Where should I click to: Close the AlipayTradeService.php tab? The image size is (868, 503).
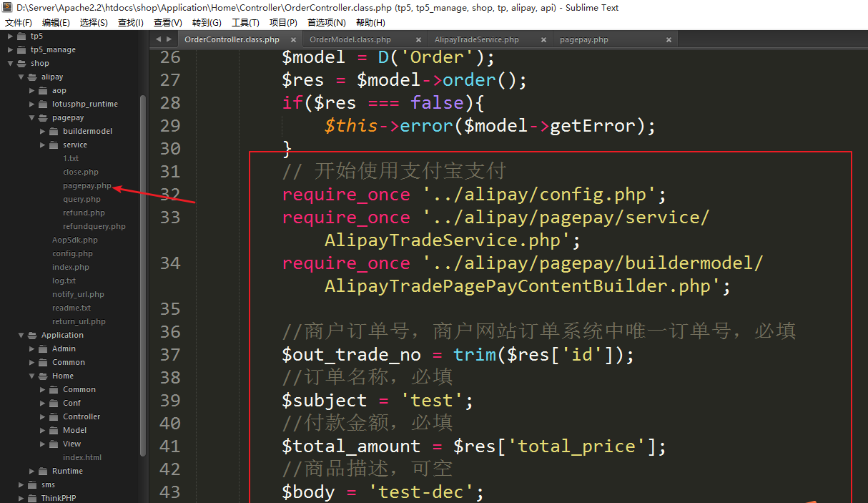point(543,39)
